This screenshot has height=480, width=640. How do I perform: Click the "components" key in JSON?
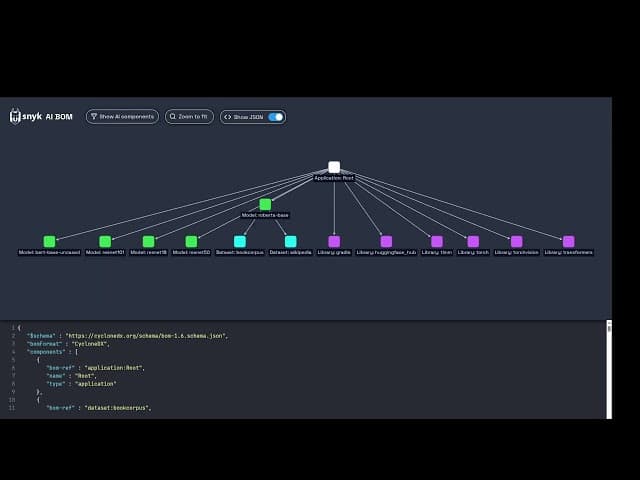pos(45,352)
